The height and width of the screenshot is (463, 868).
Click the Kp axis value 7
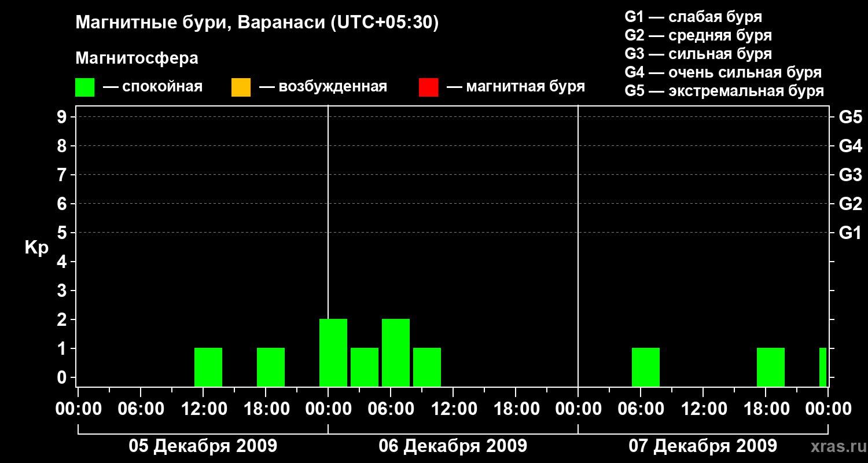click(x=63, y=175)
